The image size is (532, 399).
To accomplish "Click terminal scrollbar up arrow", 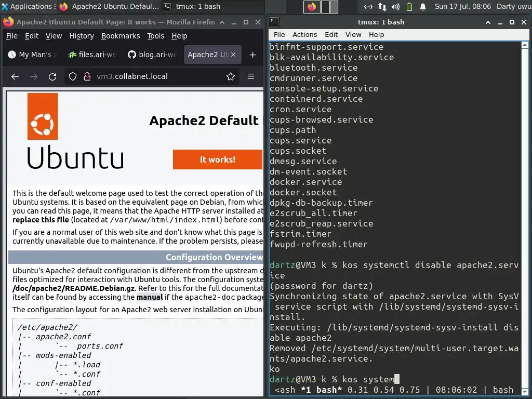I will click(525, 45).
